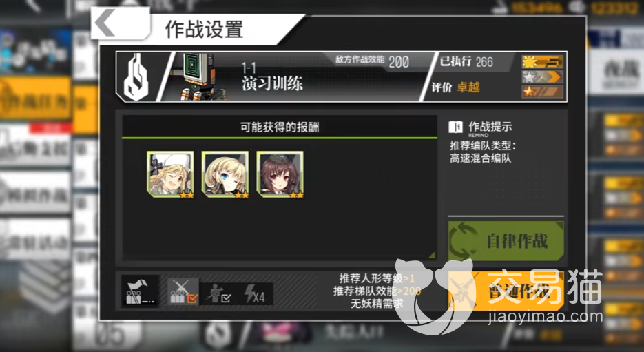Tap the lightning X4 speed icon
Screen dimensions: 644x352
click(255, 294)
